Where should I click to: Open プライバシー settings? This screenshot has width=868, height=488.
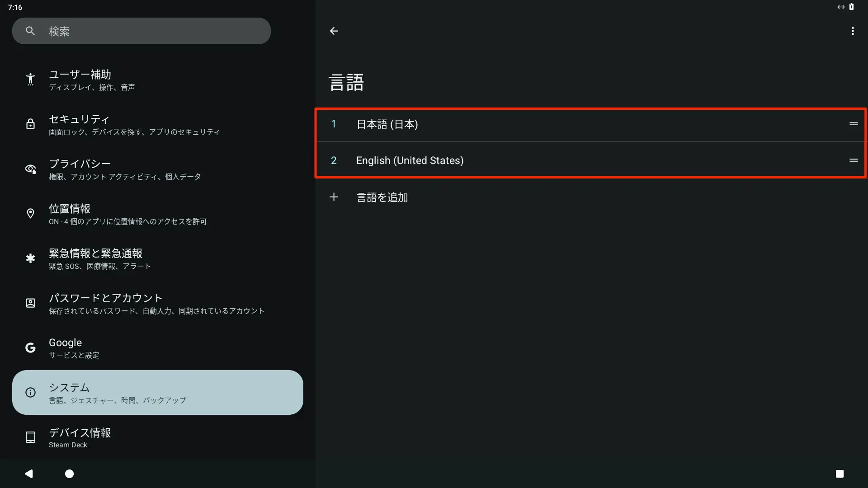pos(157,169)
